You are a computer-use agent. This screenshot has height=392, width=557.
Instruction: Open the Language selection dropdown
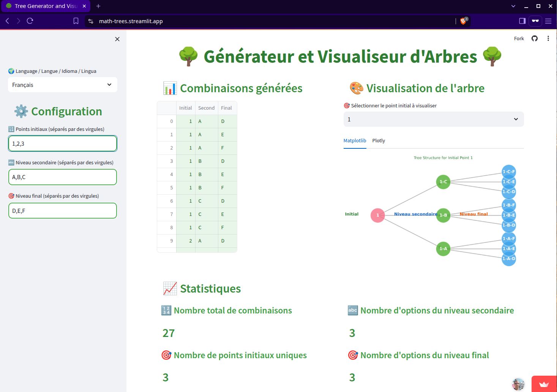[x=62, y=85]
